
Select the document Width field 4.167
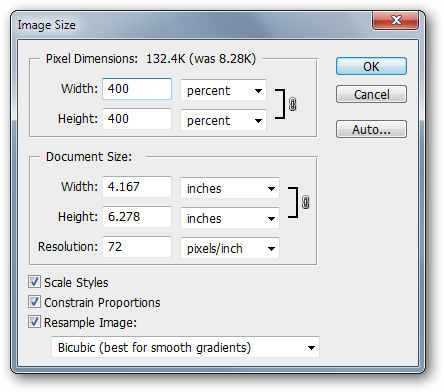137,187
